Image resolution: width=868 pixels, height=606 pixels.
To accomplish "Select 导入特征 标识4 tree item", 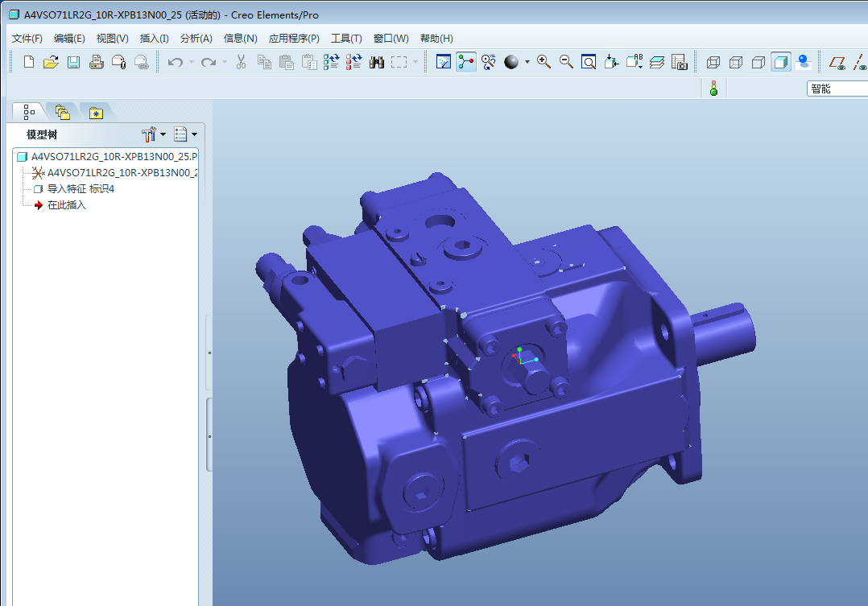I will (x=73, y=188).
